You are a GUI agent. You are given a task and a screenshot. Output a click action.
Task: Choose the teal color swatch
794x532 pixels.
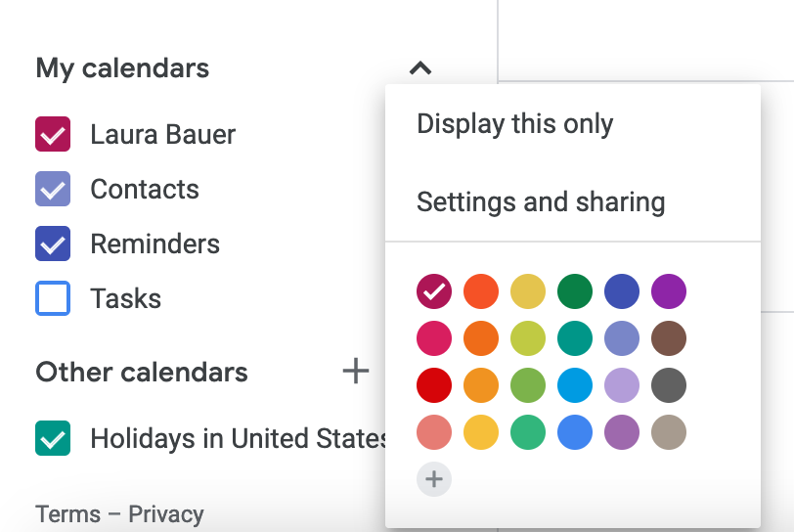(x=575, y=338)
